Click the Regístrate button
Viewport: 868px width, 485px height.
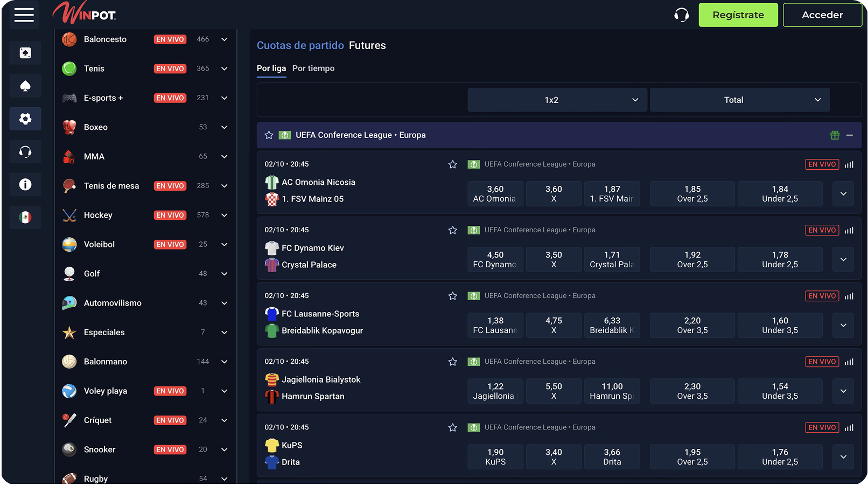738,15
